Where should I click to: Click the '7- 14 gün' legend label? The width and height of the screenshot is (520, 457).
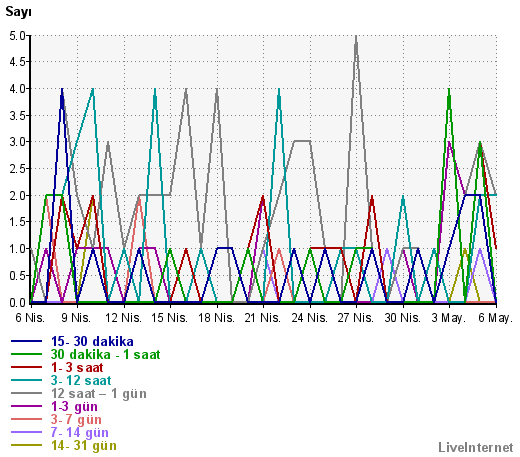click(x=80, y=433)
